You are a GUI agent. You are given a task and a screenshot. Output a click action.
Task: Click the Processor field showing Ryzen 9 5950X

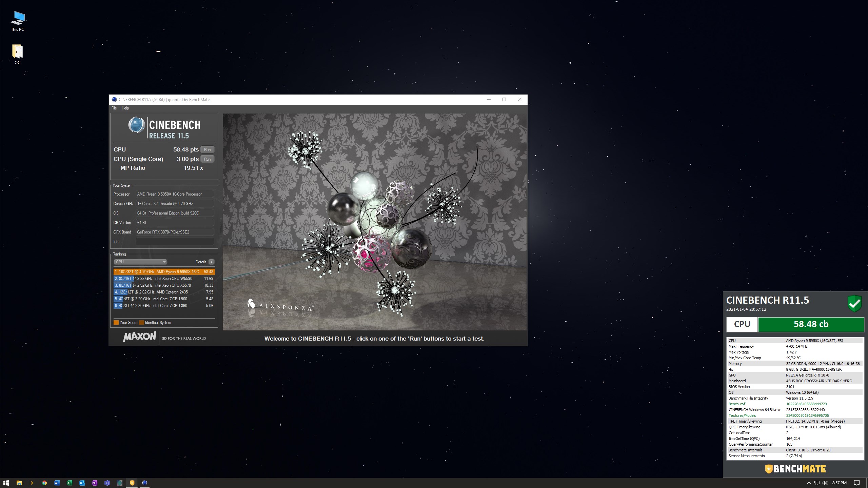coord(175,194)
